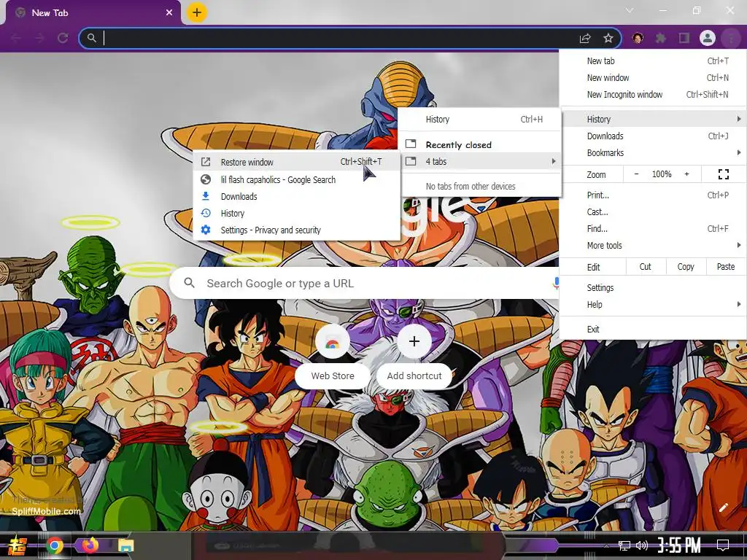Click Restore window entry

[x=297, y=162]
